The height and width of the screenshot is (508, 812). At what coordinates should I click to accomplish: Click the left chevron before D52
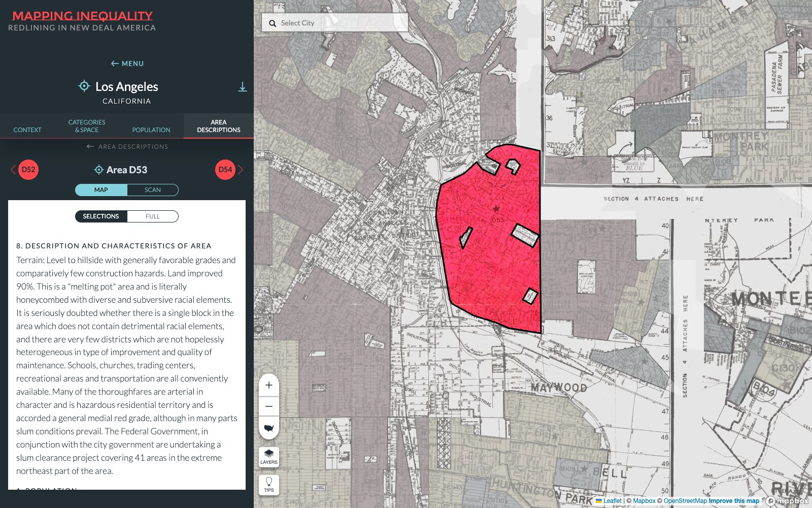tap(13, 170)
